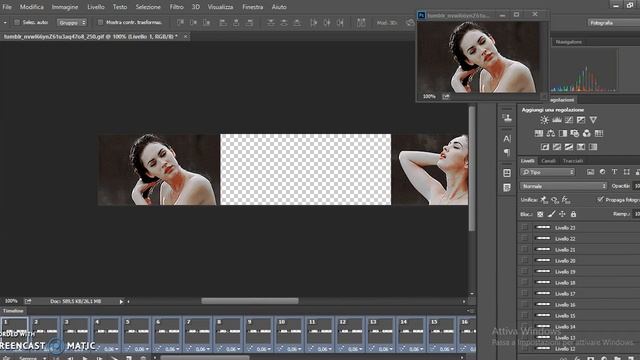
Task: Lock all layer attributes (padlock)
Action: pyautogui.click(x=573, y=214)
